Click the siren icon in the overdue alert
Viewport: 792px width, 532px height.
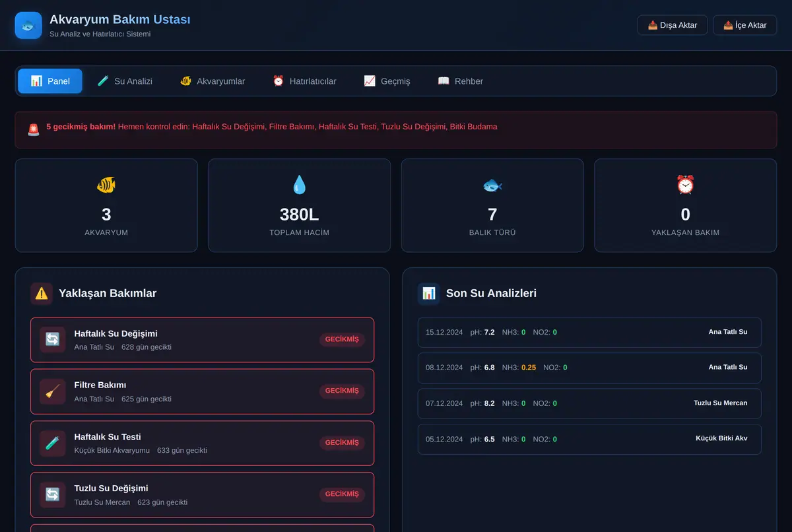pyautogui.click(x=34, y=129)
